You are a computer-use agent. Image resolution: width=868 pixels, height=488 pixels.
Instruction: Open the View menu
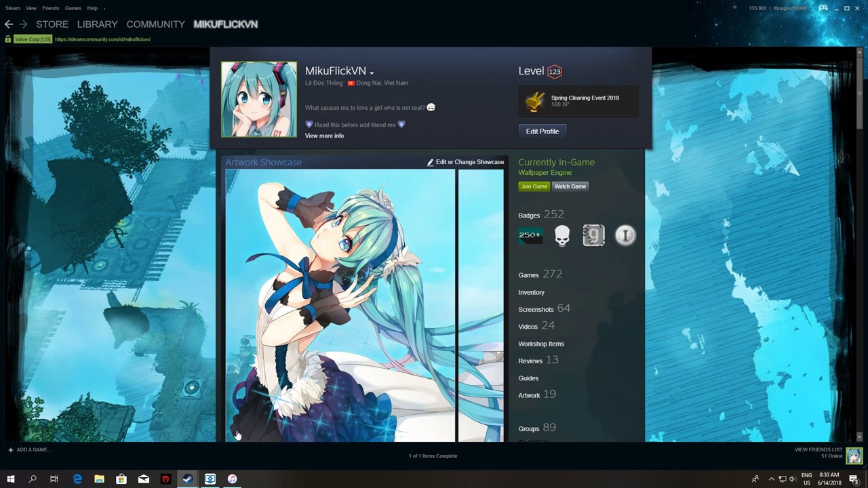point(31,8)
